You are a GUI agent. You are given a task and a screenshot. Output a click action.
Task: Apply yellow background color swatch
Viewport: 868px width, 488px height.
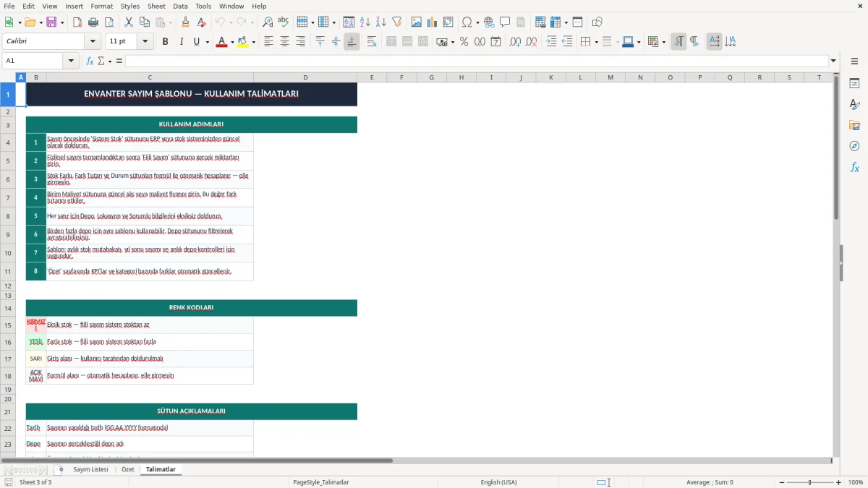[x=243, y=42]
